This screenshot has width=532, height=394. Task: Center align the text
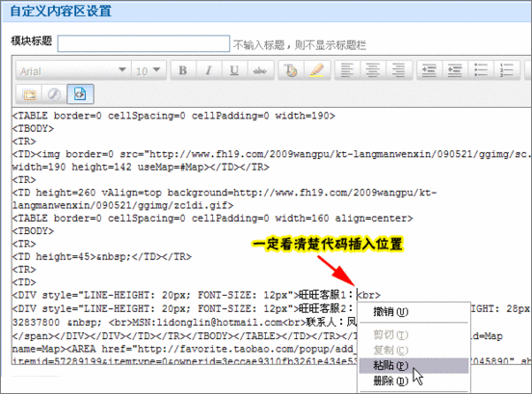pyautogui.click(x=373, y=70)
